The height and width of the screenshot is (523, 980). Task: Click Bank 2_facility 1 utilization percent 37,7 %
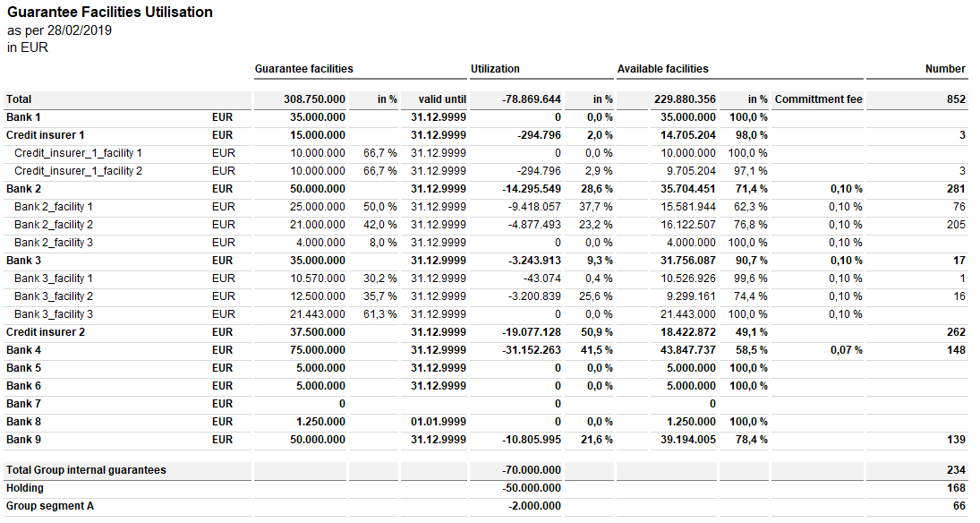[596, 207]
